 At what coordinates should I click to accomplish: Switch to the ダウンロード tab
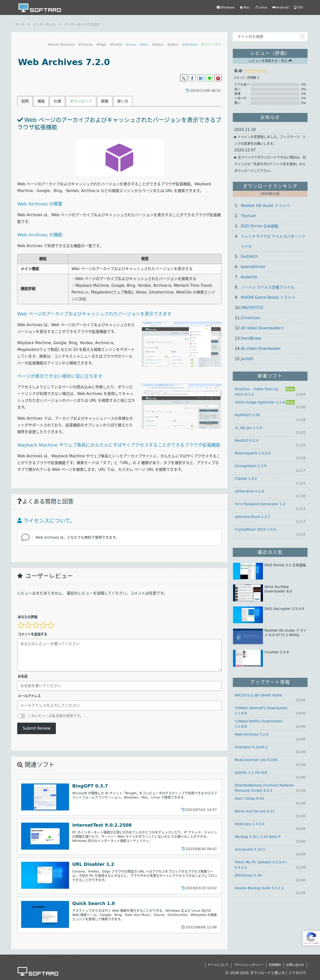[80, 101]
